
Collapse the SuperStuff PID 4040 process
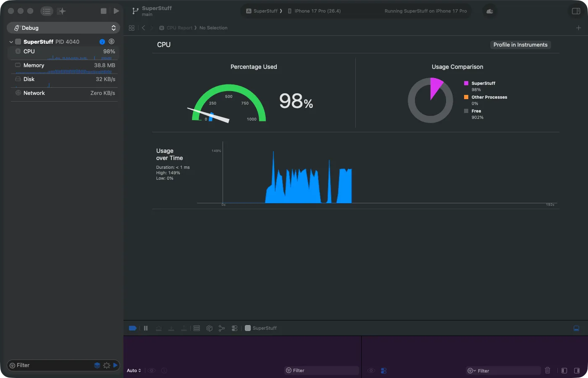pos(11,42)
